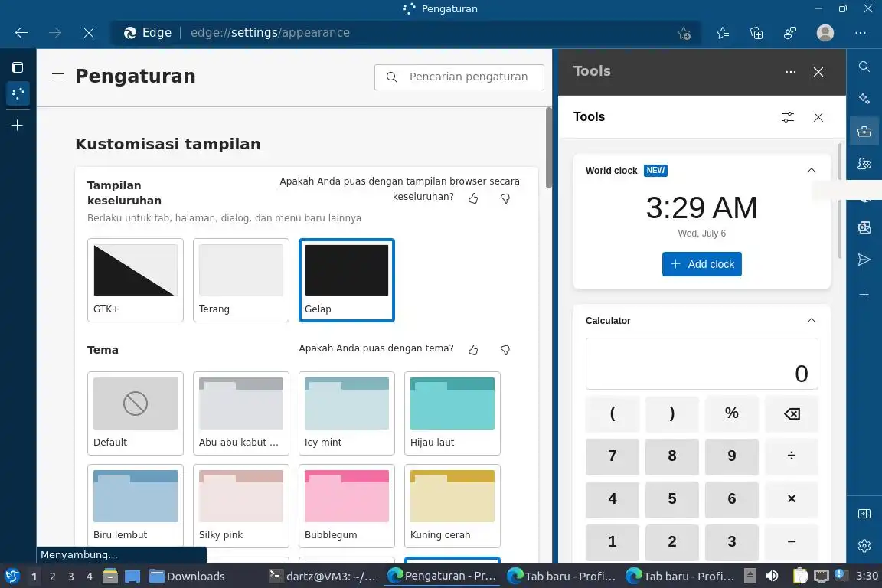Screen dimensions: 882x588
Task: Give thumbs down for the Tema question
Action: [505, 350]
